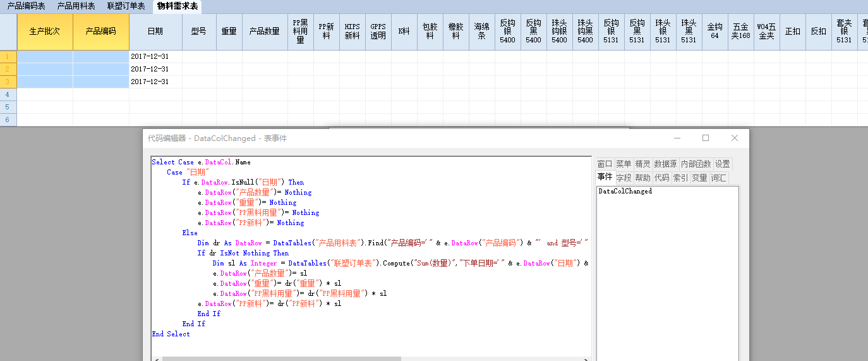Select row header 2
Viewport: 868px width, 361px height.
(x=8, y=69)
